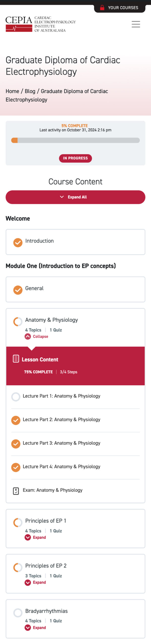The width and height of the screenshot is (151, 644).
Task: Go to Home in the breadcrumb
Action: coord(12,91)
